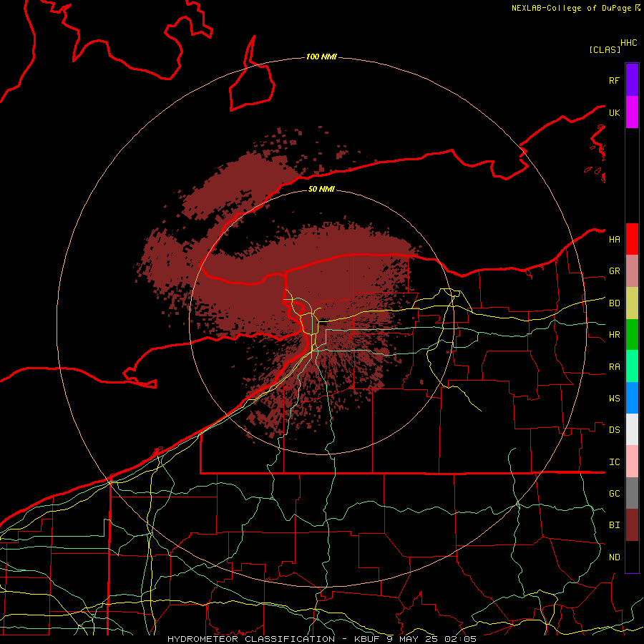Click the RF legend label

[x=615, y=80]
